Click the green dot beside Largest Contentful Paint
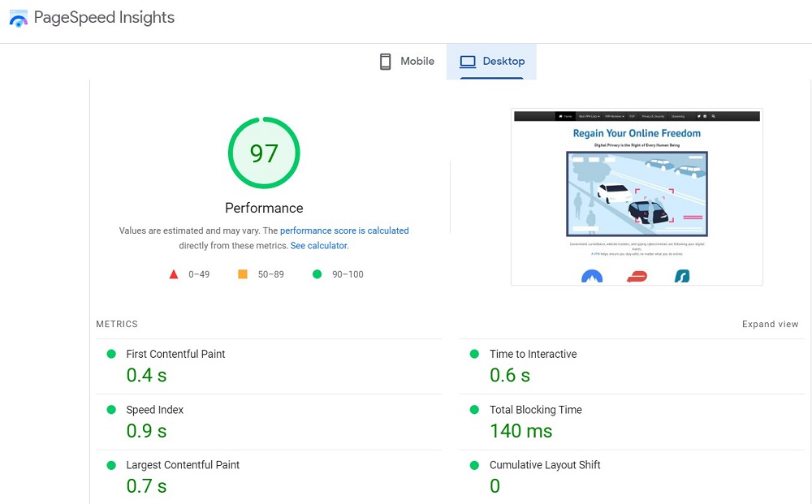812x504 pixels. pos(110,465)
